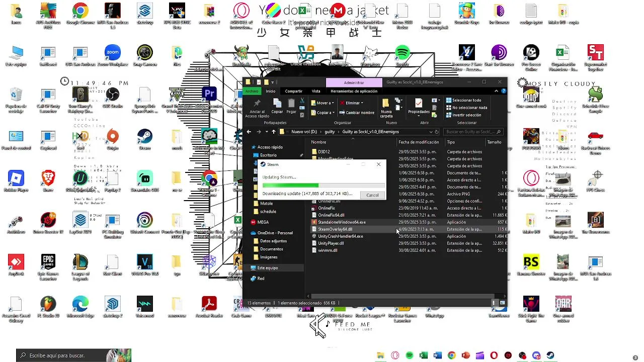
Task: Open Brave desktop icon
Action: tap(48, 182)
